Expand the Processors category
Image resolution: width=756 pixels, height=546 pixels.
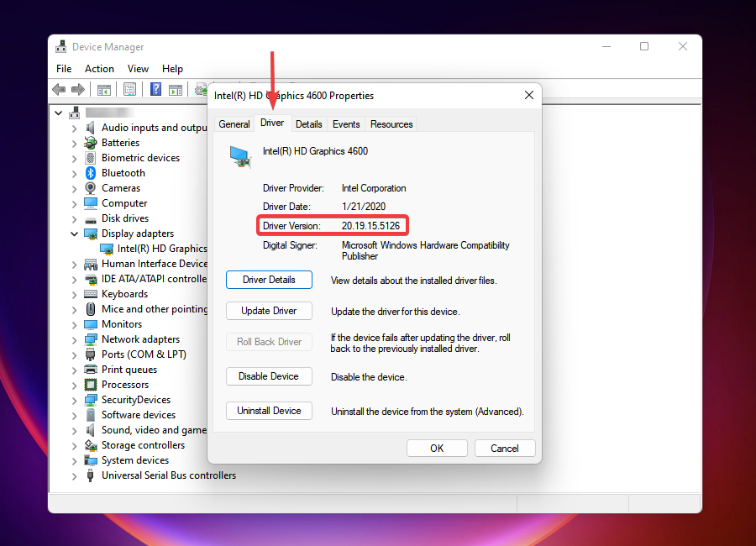(x=74, y=386)
